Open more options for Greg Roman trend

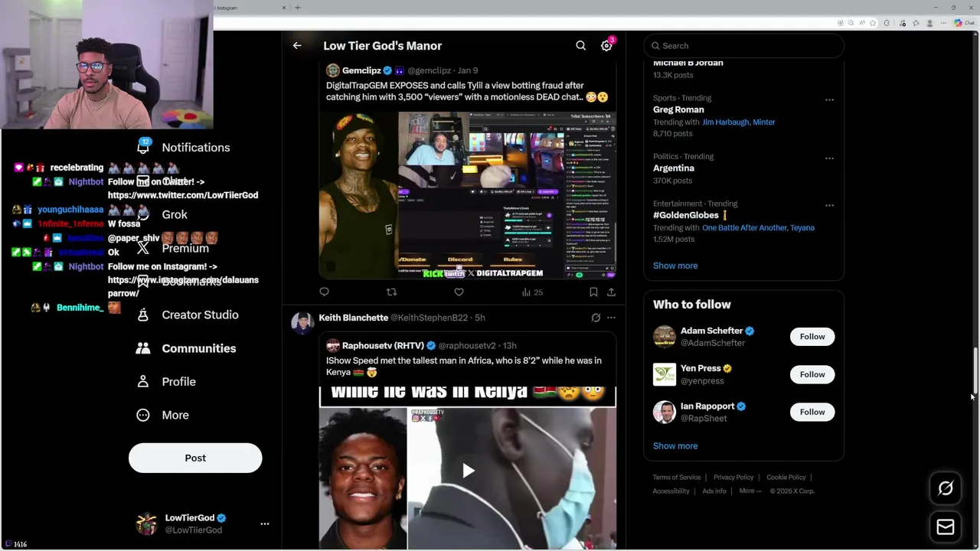[829, 99]
